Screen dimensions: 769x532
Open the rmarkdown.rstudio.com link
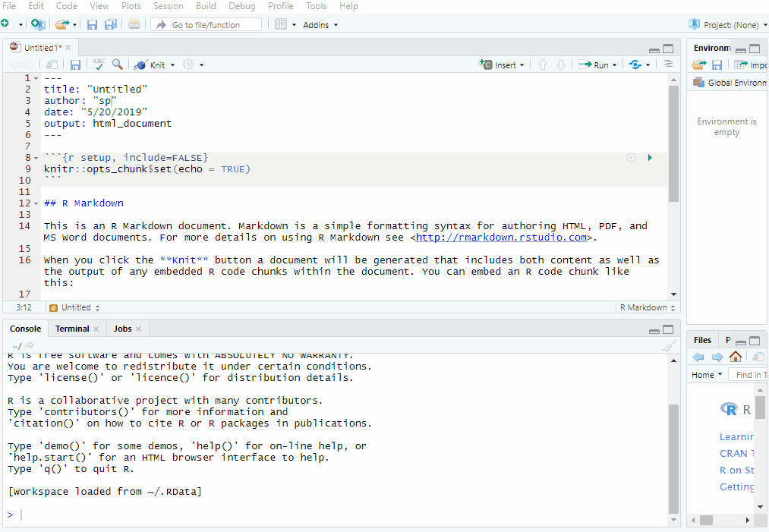(x=501, y=238)
